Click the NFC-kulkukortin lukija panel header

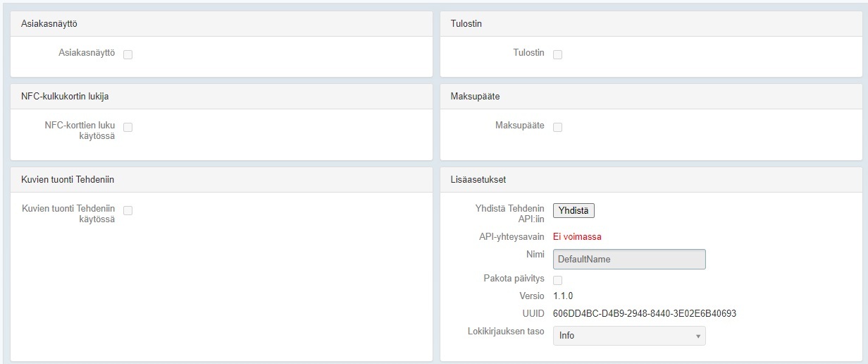click(65, 97)
